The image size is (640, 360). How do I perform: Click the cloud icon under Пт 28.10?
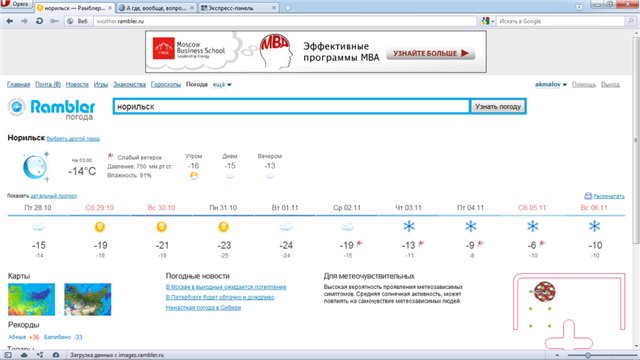[38, 227]
